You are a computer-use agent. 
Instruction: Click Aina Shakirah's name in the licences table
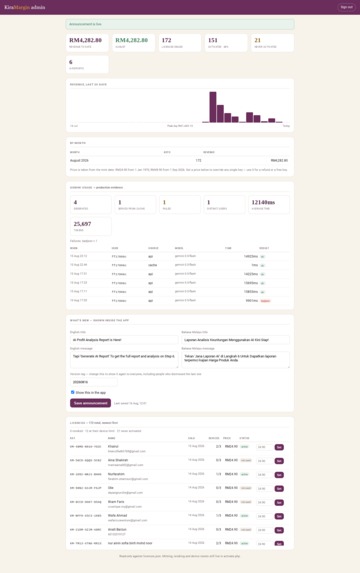[118, 460]
